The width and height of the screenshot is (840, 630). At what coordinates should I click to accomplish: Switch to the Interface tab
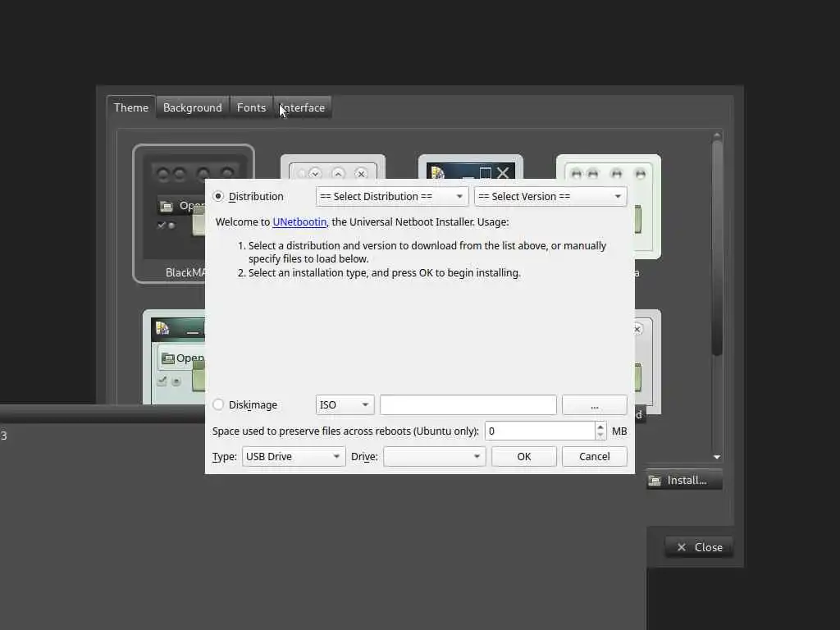[303, 107]
